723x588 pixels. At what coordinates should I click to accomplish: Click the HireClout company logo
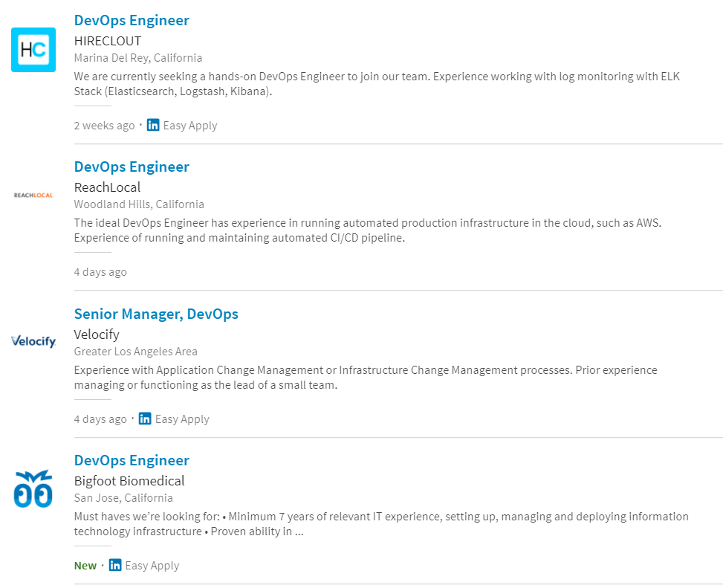click(x=33, y=50)
